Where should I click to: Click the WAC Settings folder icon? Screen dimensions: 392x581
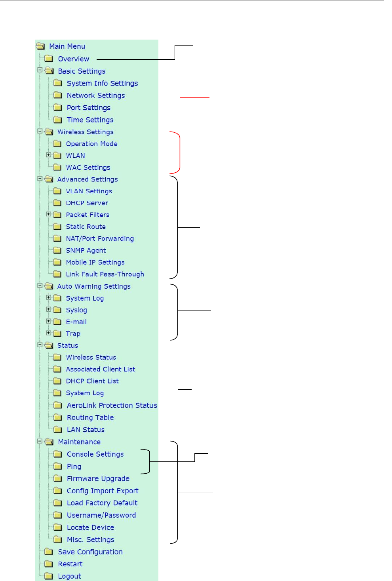tap(57, 168)
